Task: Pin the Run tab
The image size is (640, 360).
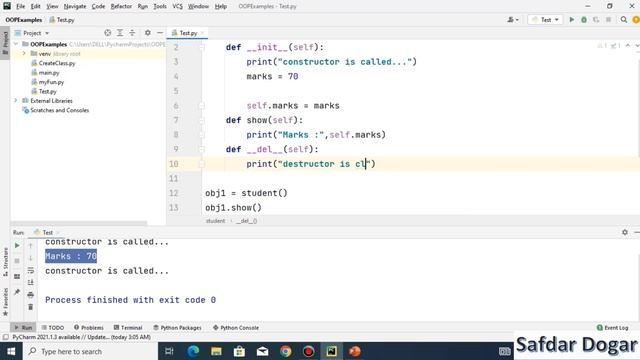Action: [17, 292]
